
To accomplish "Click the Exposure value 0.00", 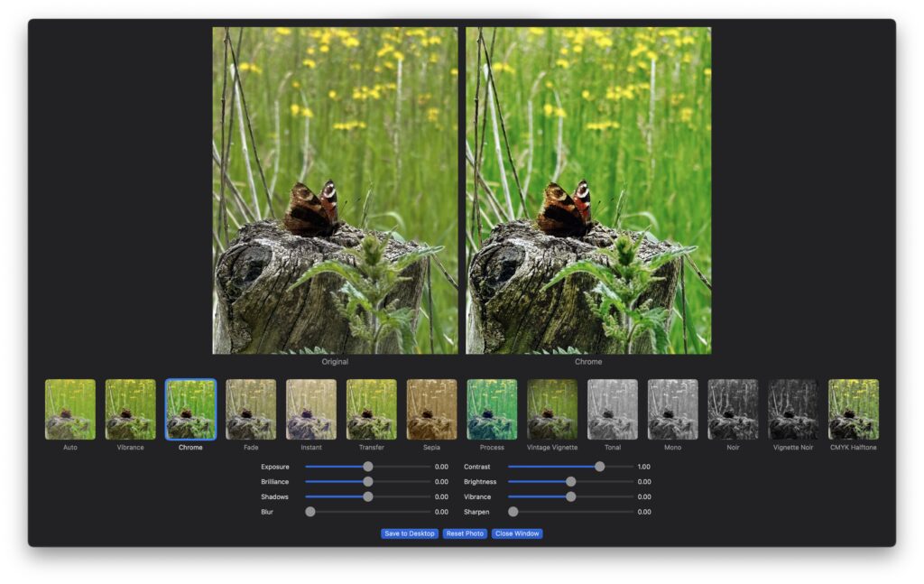I will pos(441,467).
